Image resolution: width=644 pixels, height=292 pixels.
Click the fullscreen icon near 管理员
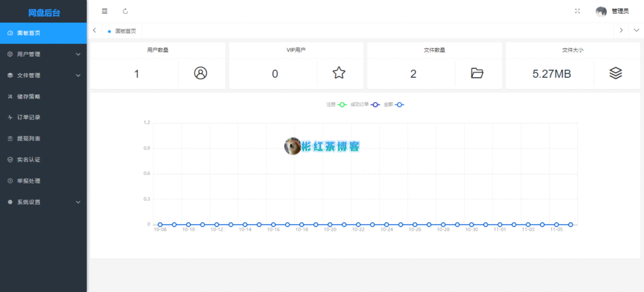tap(577, 11)
